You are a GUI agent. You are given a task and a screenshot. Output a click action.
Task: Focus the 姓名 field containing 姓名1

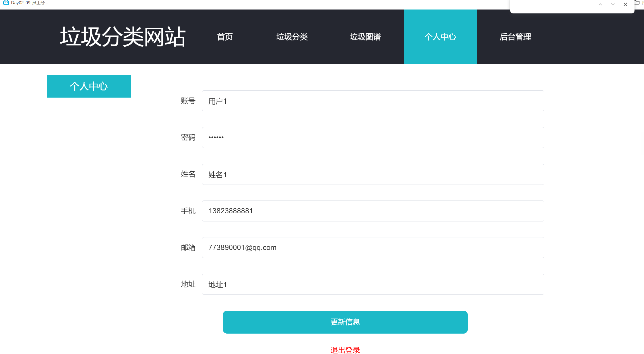click(373, 174)
